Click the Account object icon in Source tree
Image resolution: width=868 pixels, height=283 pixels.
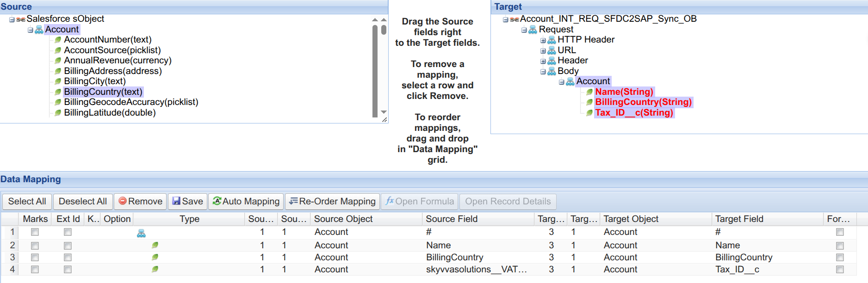coord(39,30)
